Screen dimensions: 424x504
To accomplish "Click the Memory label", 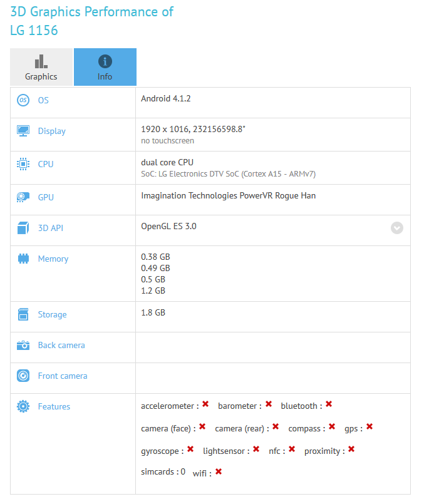I will point(53,259).
